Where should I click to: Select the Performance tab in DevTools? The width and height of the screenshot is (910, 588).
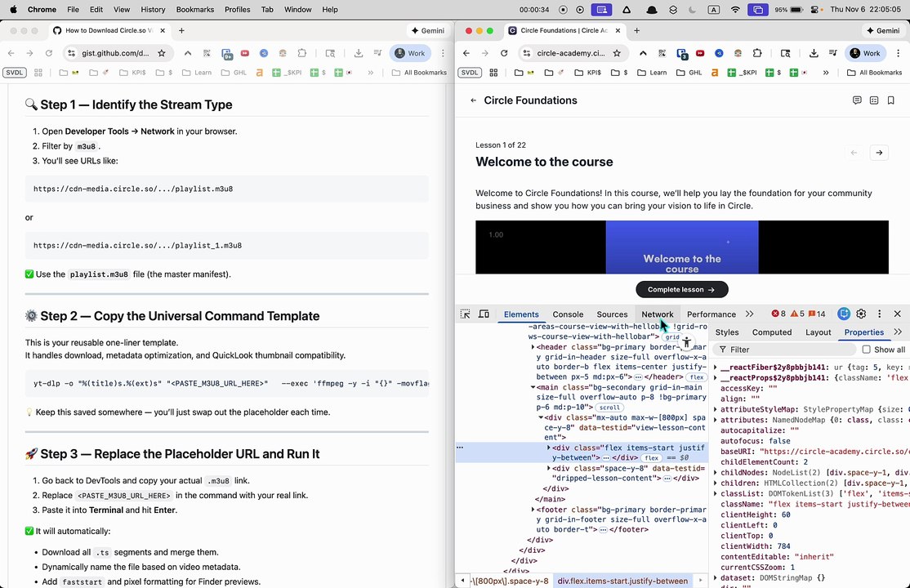coord(711,314)
